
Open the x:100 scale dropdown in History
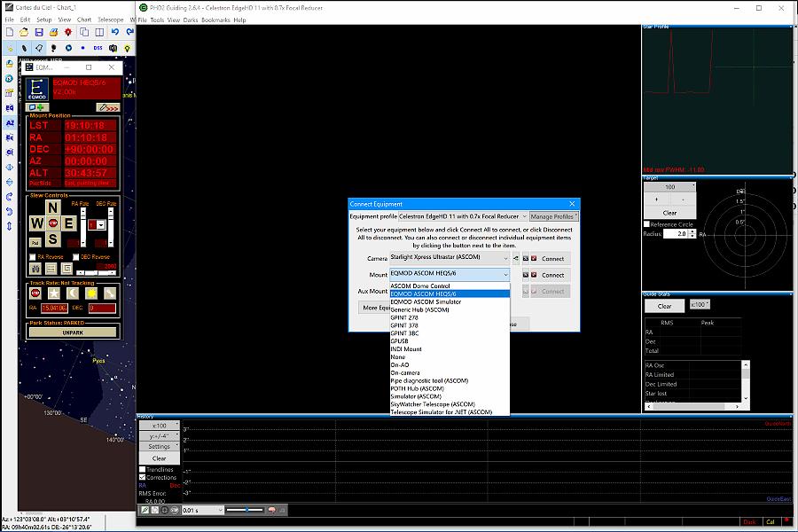[160, 425]
